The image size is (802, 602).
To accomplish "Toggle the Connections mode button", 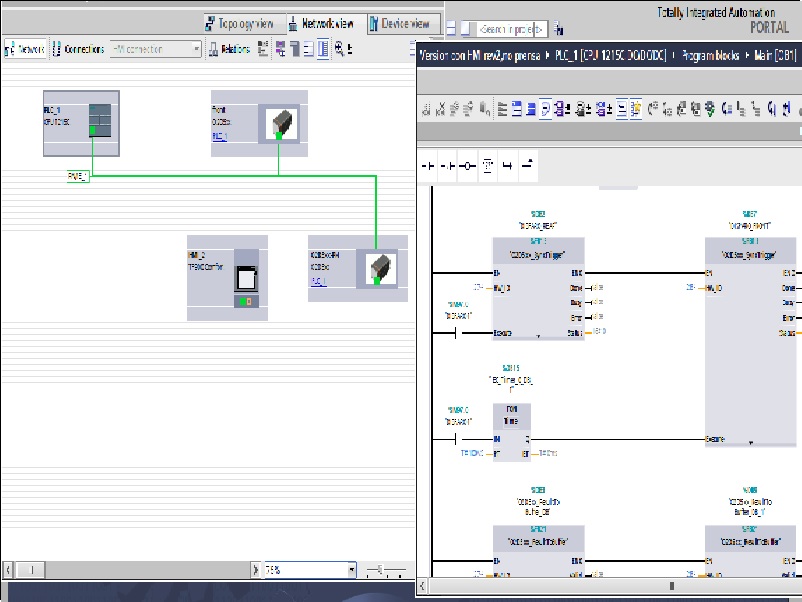I will tap(79, 48).
